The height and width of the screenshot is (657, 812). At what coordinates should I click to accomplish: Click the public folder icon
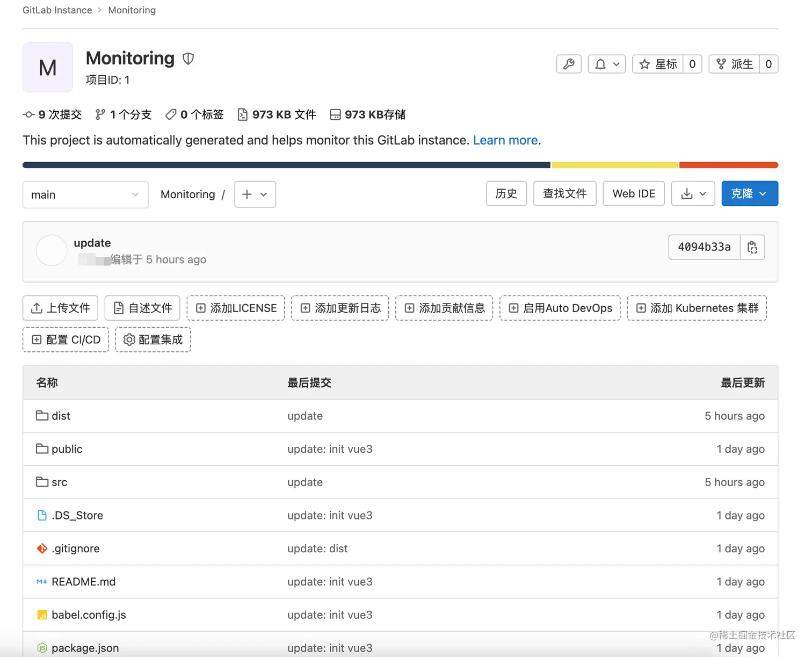point(42,449)
